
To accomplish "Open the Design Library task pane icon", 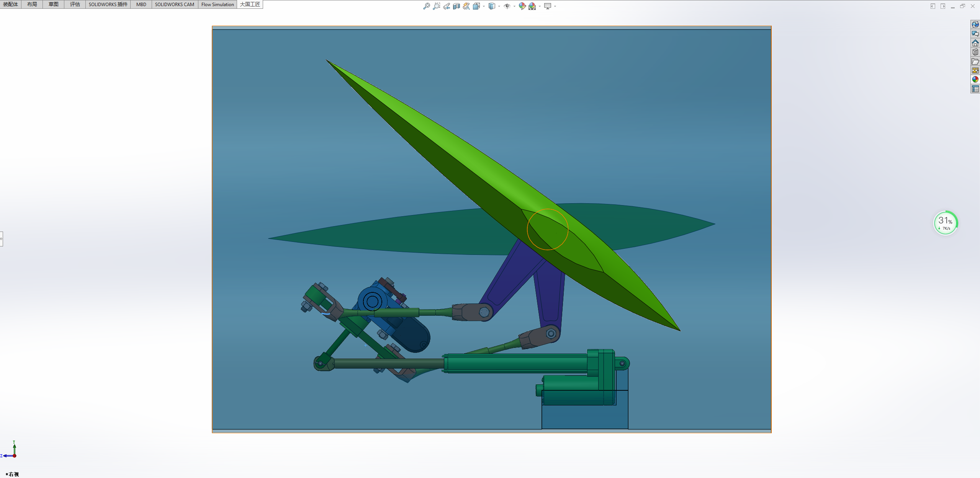I will pyautogui.click(x=975, y=52).
